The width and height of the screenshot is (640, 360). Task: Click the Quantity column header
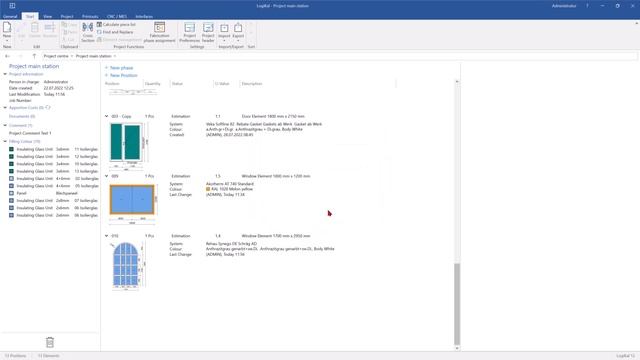tap(153, 84)
